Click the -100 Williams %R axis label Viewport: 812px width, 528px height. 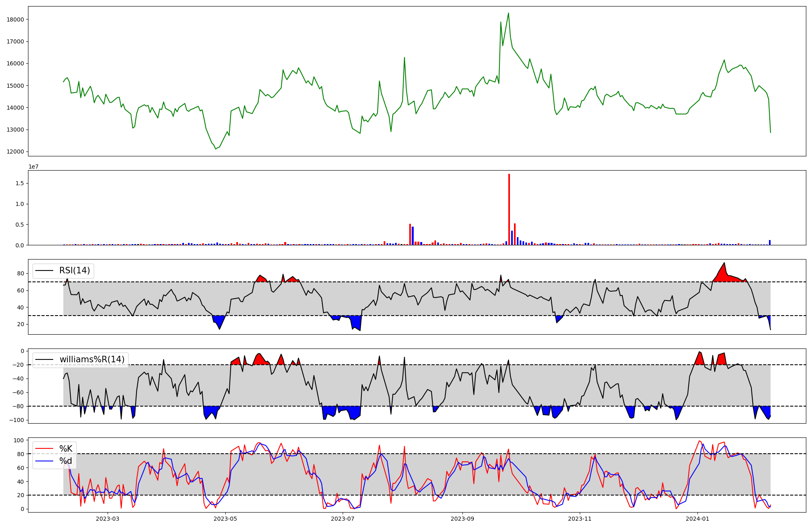(x=17, y=420)
